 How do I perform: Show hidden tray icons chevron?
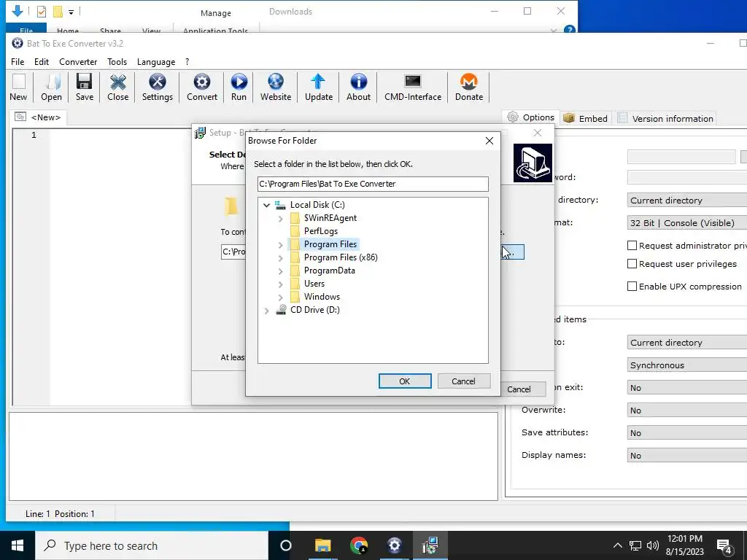[x=617, y=545]
